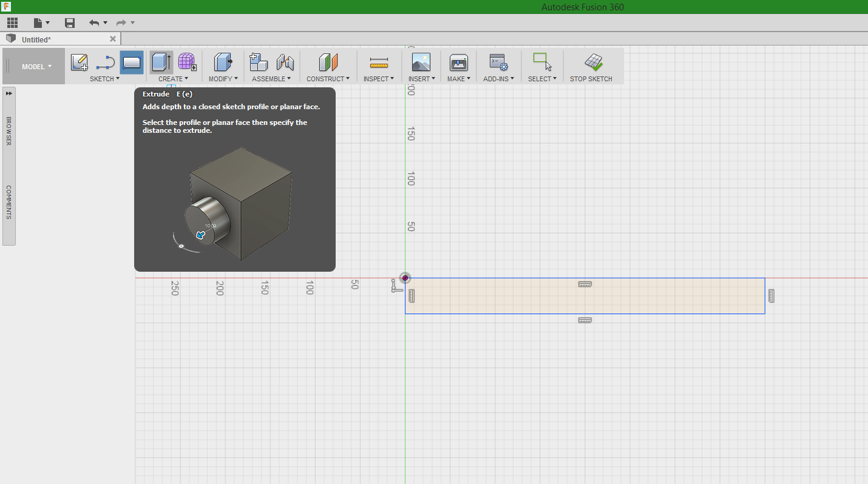Image resolution: width=868 pixels, height=484 pixels.
Task: Click the Save icon
Action: pyautogui.click(x=70, y=23)
